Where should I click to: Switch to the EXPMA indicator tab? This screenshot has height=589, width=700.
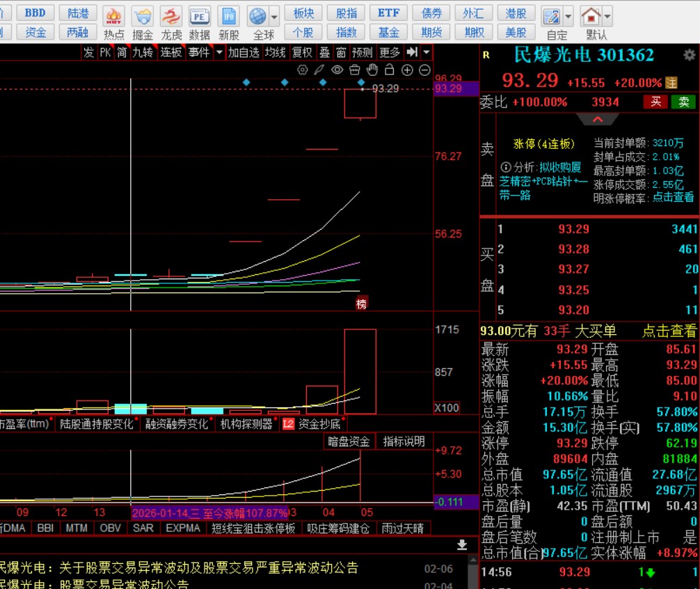[184, 528]
